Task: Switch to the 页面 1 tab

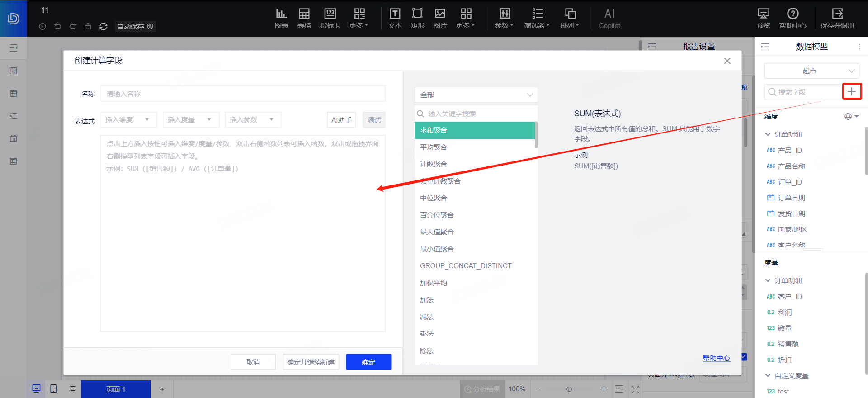Action: tap(116, 389)
